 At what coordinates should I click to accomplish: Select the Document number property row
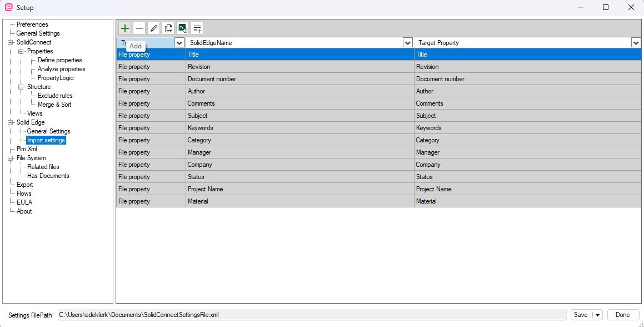pos(379,79)
